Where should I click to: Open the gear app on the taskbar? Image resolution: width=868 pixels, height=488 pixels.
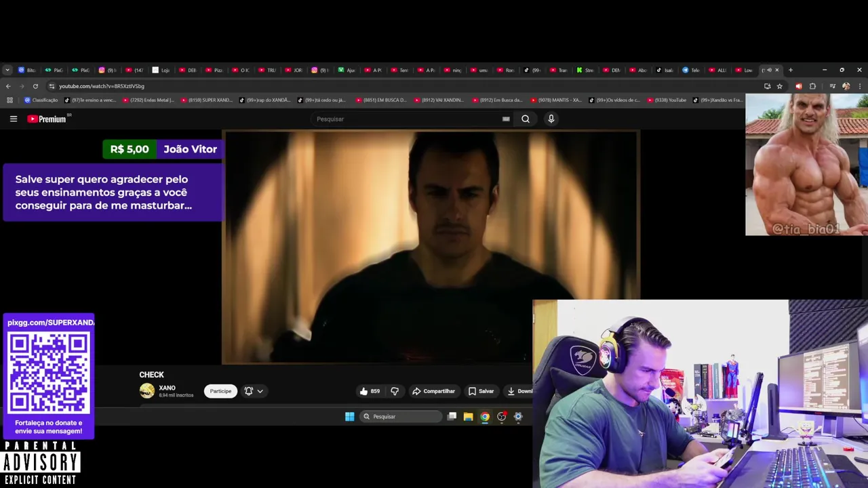point(518,417)
